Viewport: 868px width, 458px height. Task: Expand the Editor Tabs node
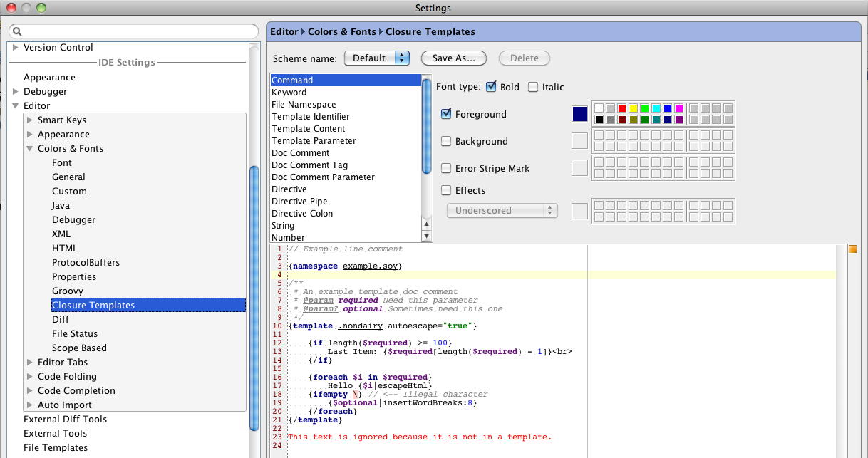coord(30,363)
